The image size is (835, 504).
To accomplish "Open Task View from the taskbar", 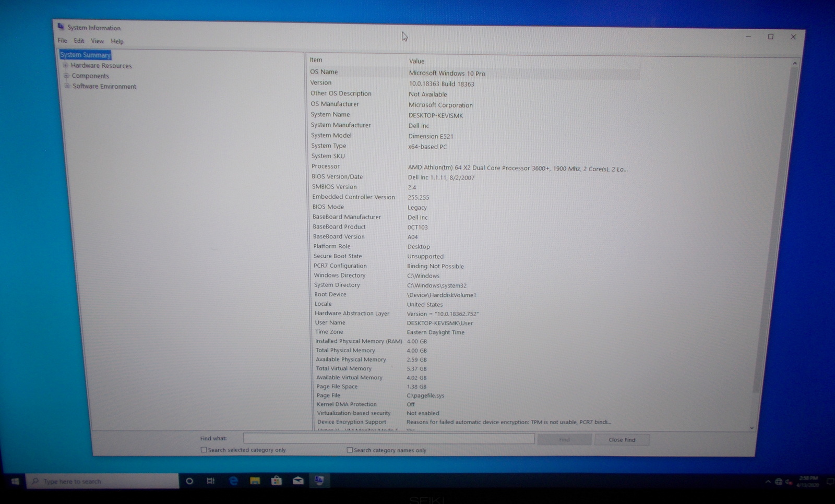I will click(211, 481).
